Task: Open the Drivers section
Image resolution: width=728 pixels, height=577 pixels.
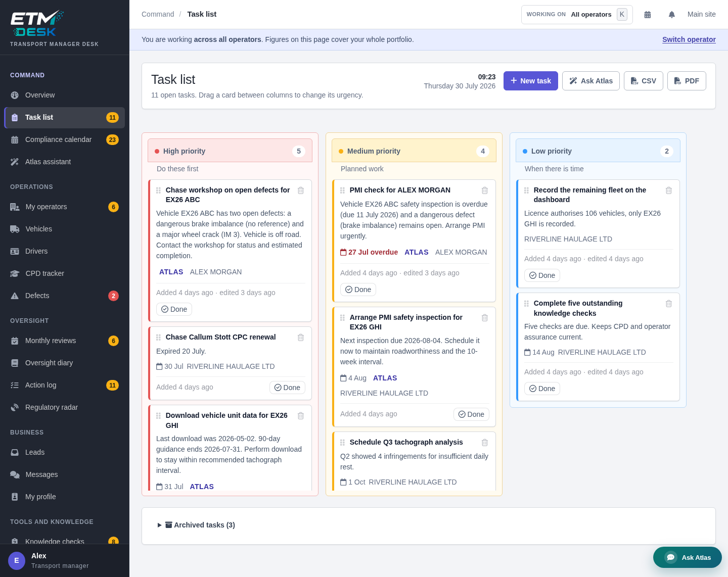Action: click(64, 251)
